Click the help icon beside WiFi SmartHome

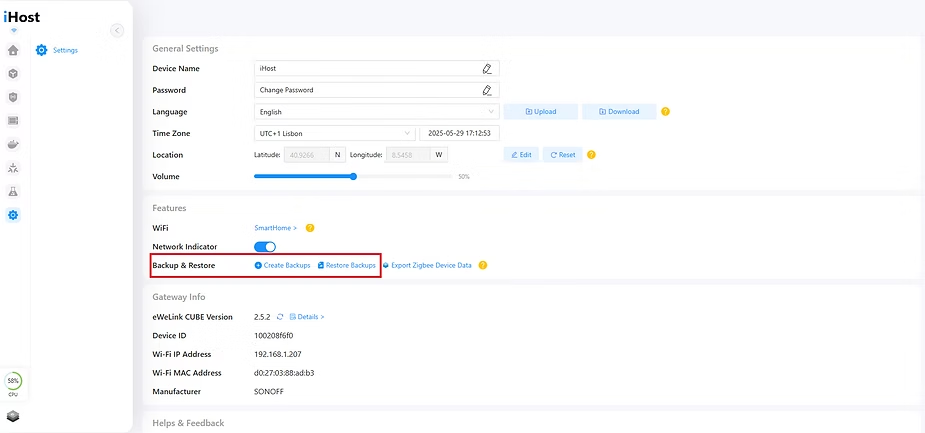310,228
